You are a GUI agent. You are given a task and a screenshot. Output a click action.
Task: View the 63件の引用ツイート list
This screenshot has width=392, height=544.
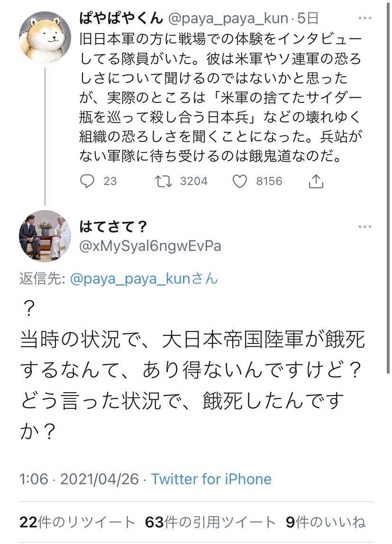click(x=210, y=522)
